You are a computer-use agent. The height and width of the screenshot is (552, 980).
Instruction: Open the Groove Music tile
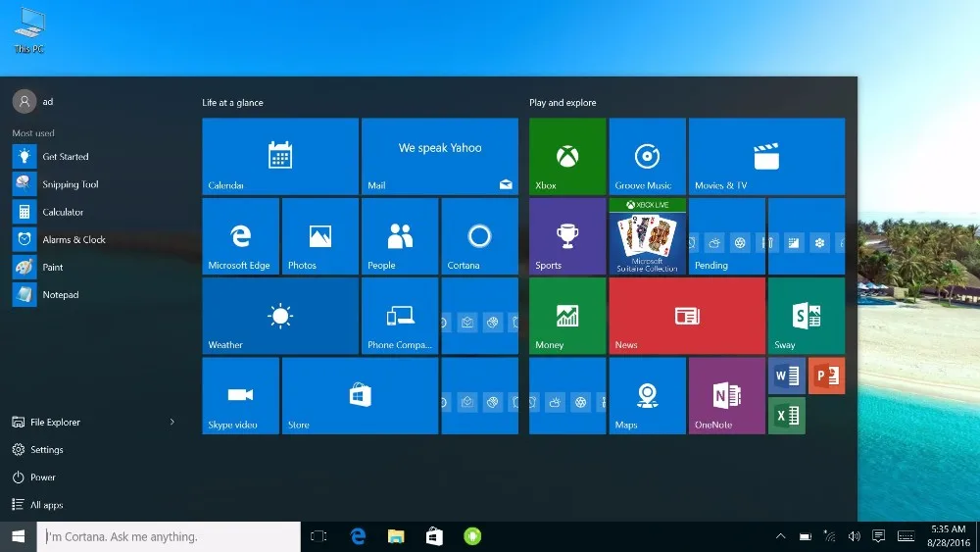point(647,156)
